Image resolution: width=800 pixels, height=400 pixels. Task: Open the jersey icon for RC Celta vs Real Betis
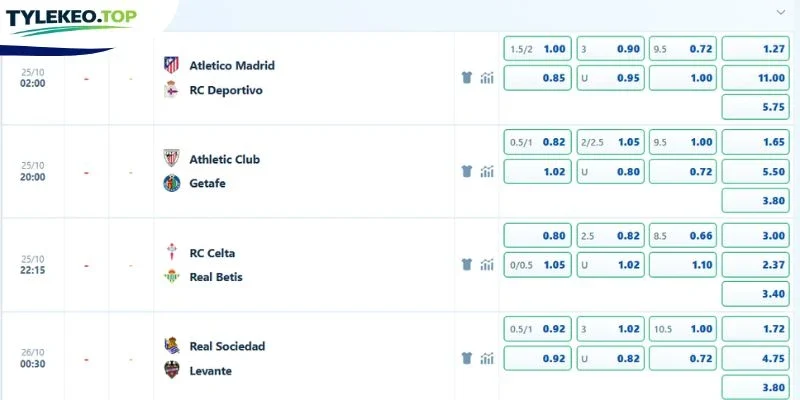(x=466, y=264)
